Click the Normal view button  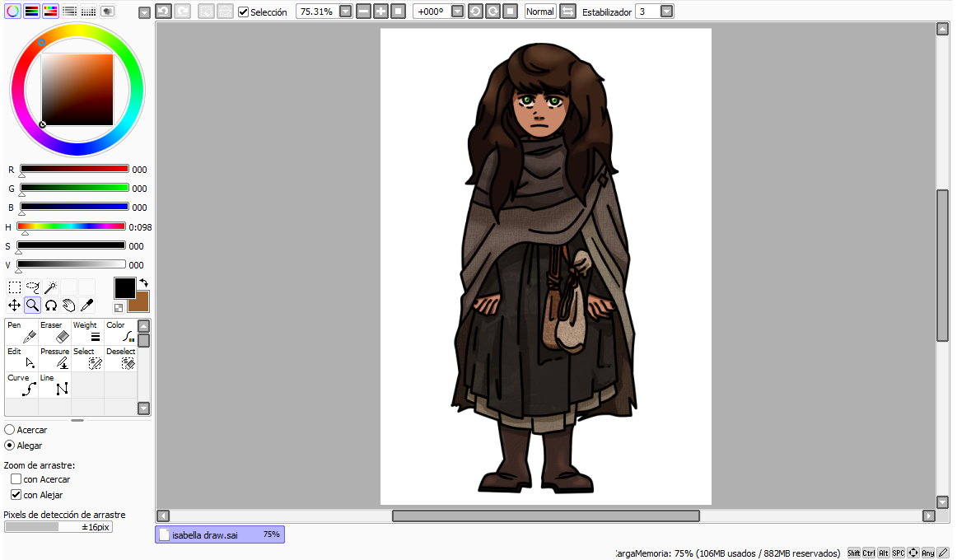(x=540, y=12)
